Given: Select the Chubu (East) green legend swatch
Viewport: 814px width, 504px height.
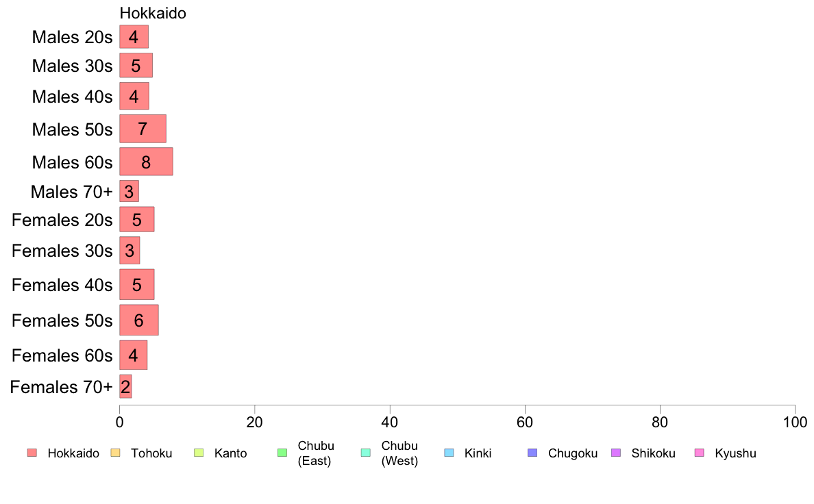Looking at the screenshot, I should pyautogui.click(x=282, y=453).
